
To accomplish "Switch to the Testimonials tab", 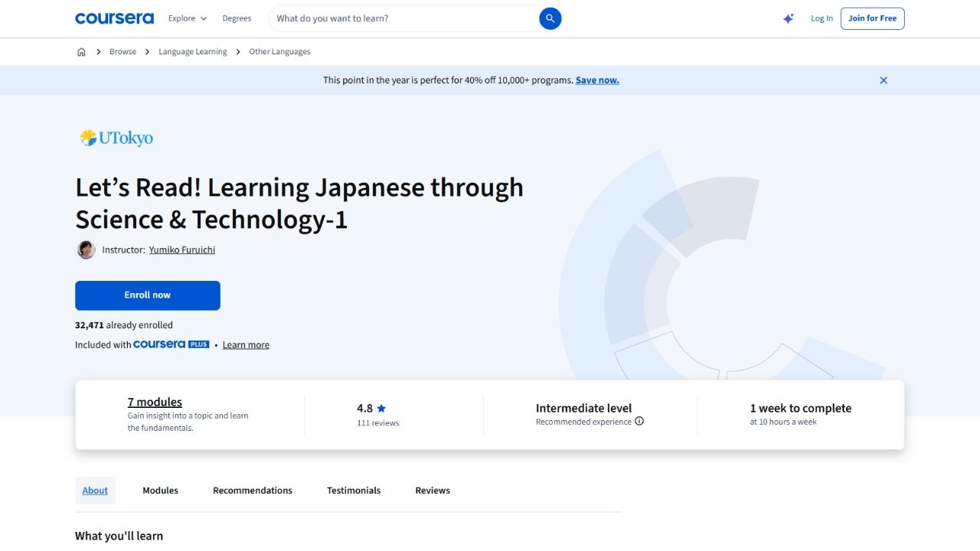I will (x=354, y=491).
